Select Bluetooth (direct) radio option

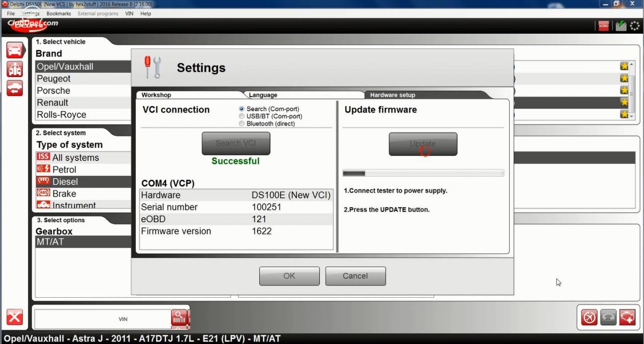(x=242, y=124)
